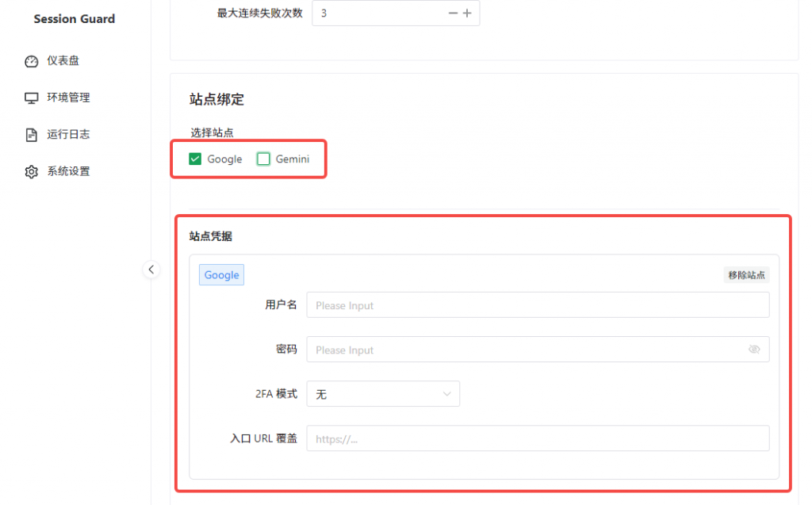This screenshot has height=505, width=812.
Task: Click the 移除站点 button
Action: pos(746,275)
